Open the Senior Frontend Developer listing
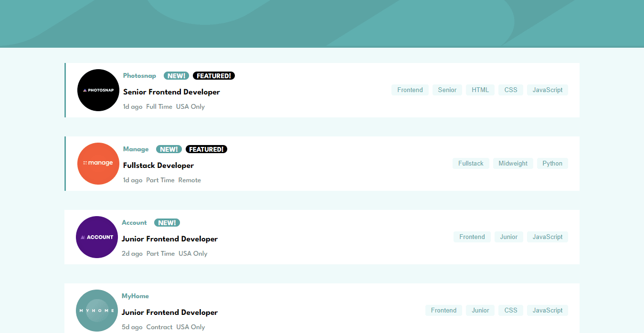This screenshot has height=333, width=644. click(171, 92)
